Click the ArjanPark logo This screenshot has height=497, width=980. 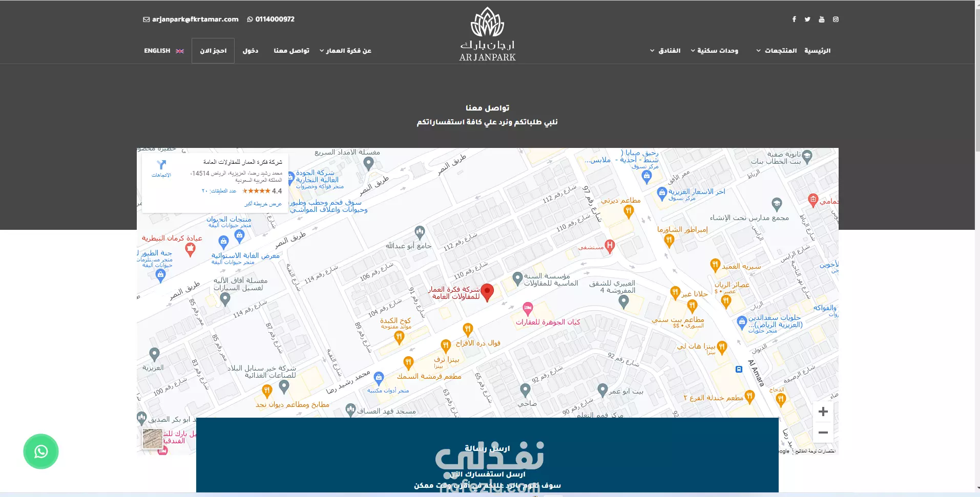[487, 34]
